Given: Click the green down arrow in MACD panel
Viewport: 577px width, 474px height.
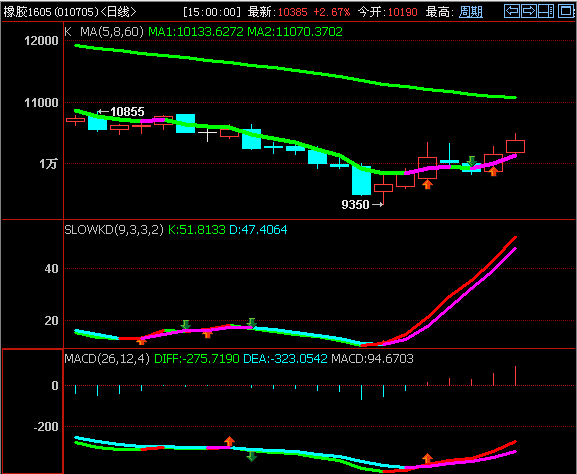Looking at the screenshot, I should coord(251,456).
